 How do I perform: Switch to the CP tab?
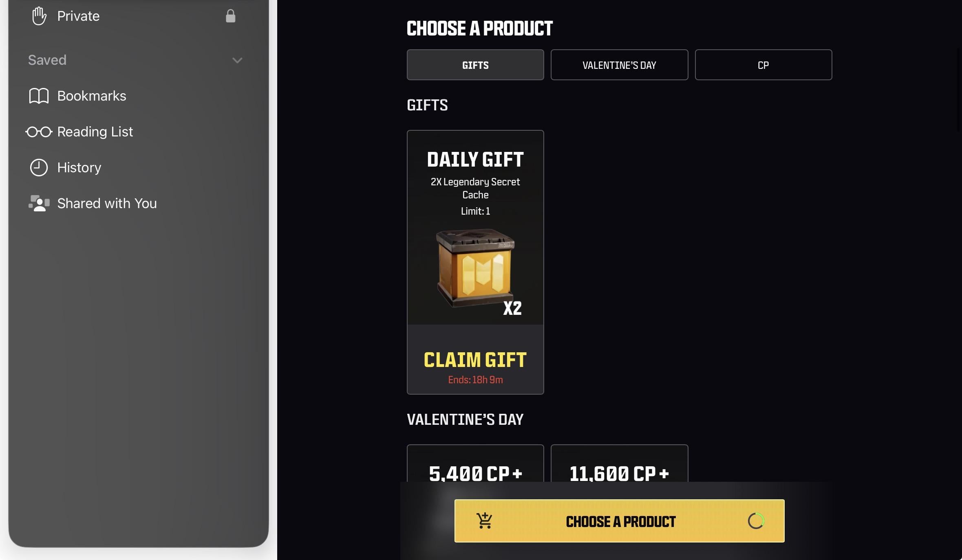(x=763, y=65)
